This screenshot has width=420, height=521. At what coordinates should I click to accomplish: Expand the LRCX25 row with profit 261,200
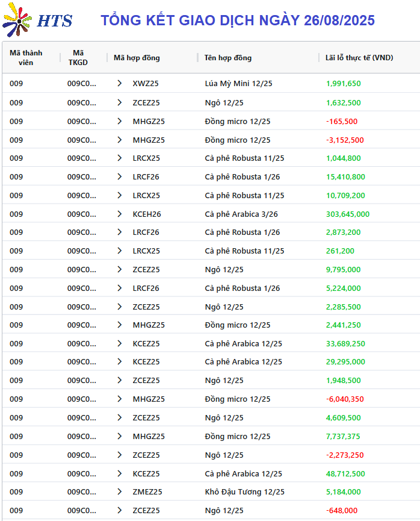(x=120, y=251)
